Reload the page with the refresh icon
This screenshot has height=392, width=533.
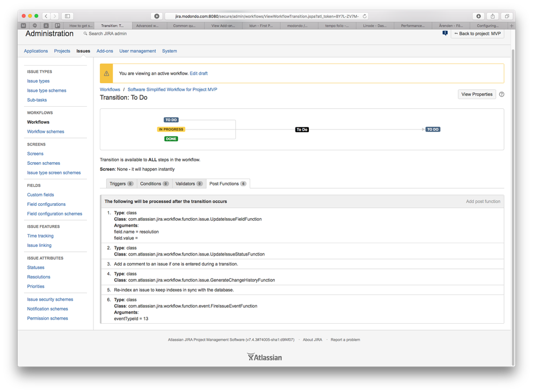(364, 16)
